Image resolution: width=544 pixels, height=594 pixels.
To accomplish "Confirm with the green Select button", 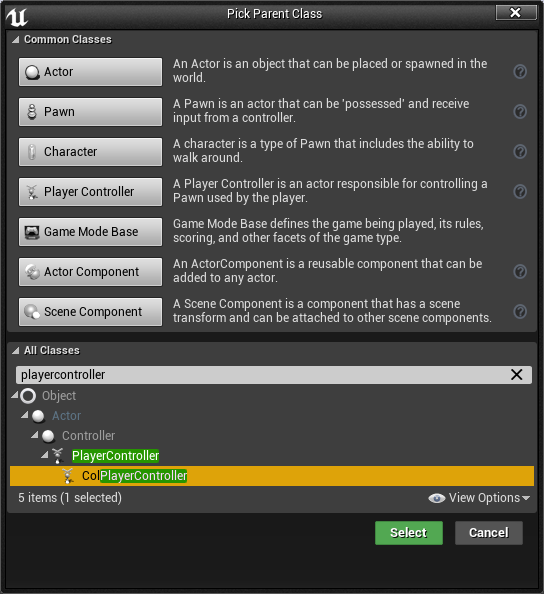I will (x=409, y=533).
